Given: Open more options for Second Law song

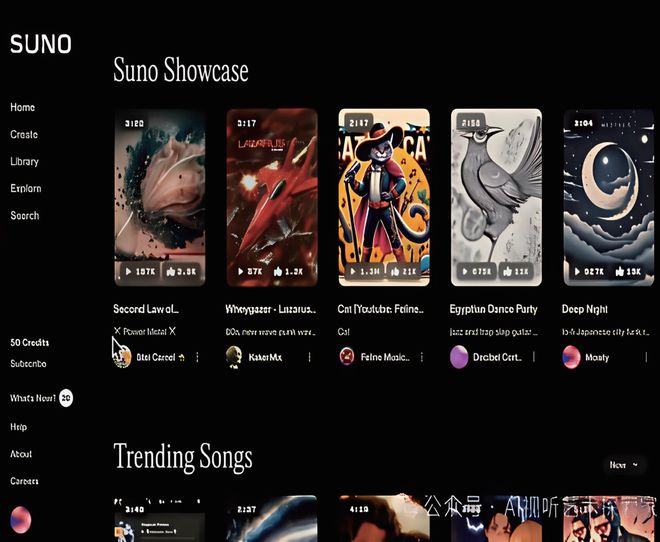Looking at the screenshot, I should coord(197,357).
